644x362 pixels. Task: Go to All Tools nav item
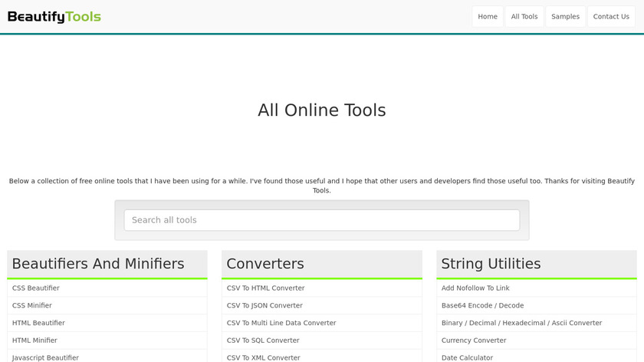pos(524,16)
